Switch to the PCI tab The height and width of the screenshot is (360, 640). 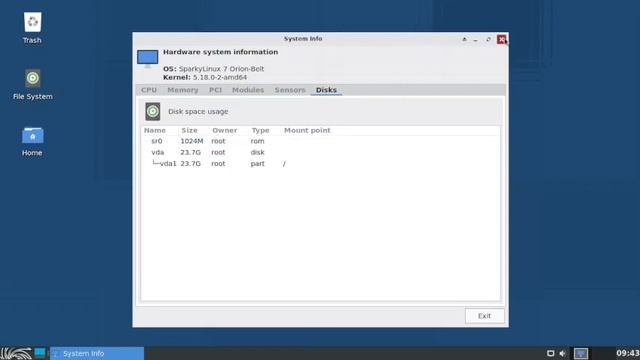[216, 90]
